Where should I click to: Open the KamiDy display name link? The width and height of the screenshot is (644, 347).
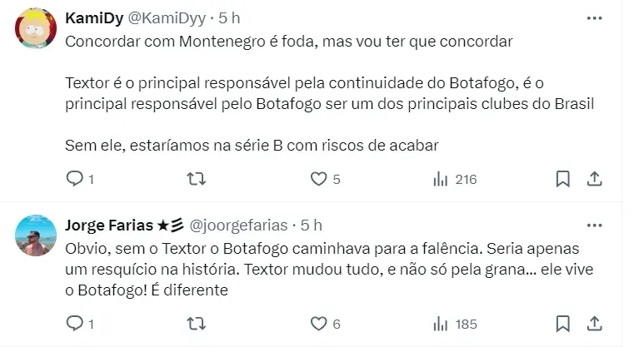point(95,17)
